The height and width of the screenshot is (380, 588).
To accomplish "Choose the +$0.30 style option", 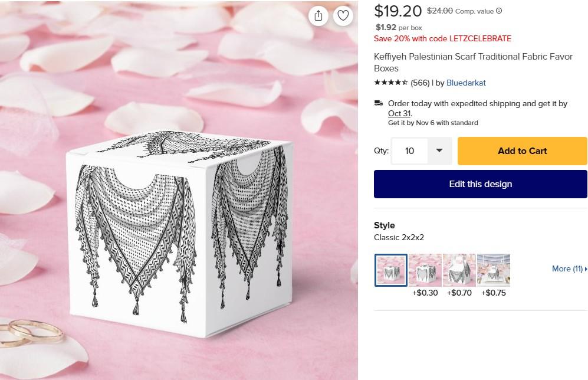I will pos(425,270).
